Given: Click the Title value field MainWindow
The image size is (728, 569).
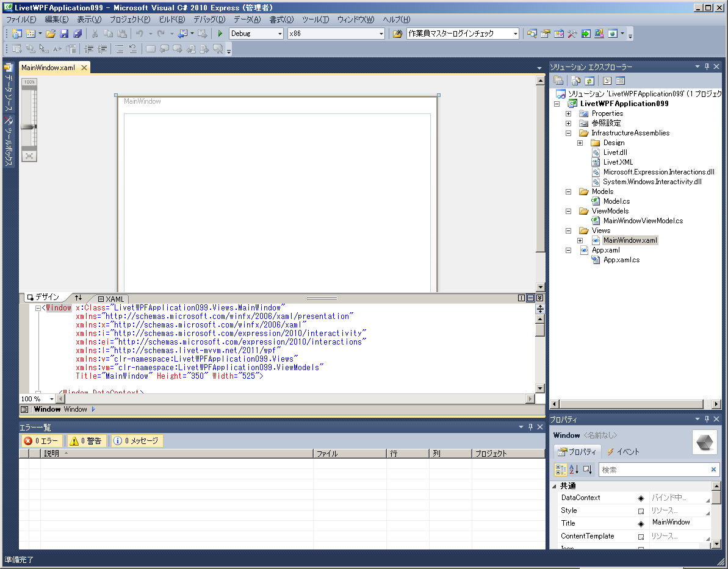Looking at the screenshot, I should click(680, 523).
